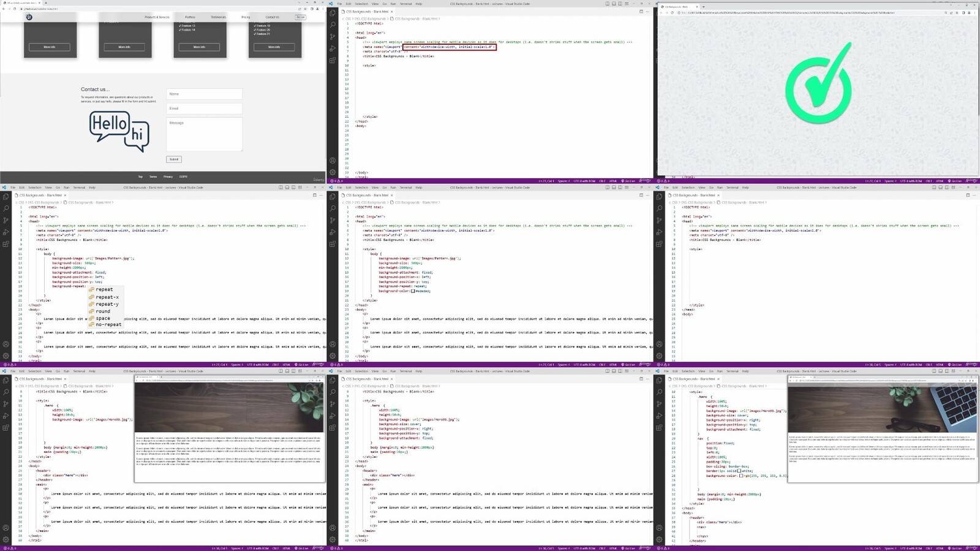Toggle the secondary side bar in the red-boxed meta tag window
The width and height of the screenshot is (980, 551).
coord(621,4)
